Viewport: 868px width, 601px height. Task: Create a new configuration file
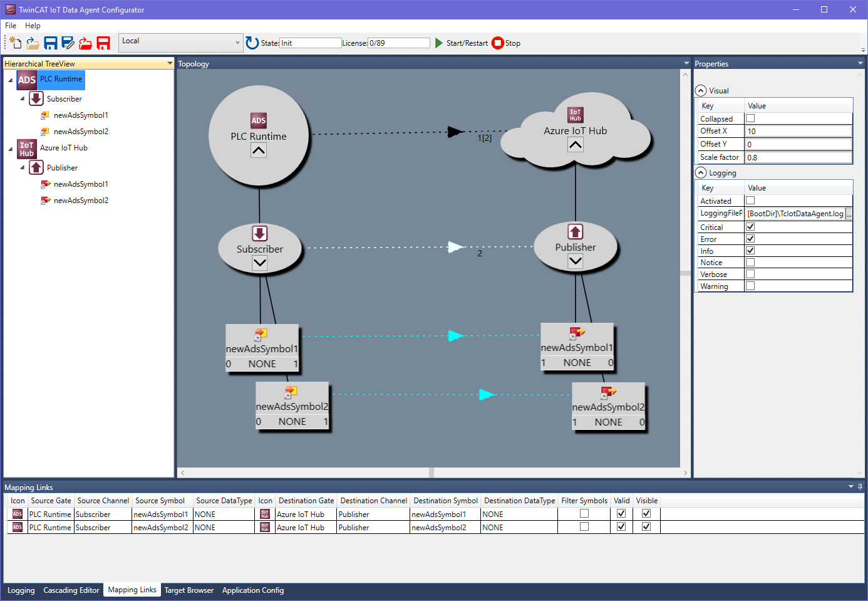tap(14, 43)
